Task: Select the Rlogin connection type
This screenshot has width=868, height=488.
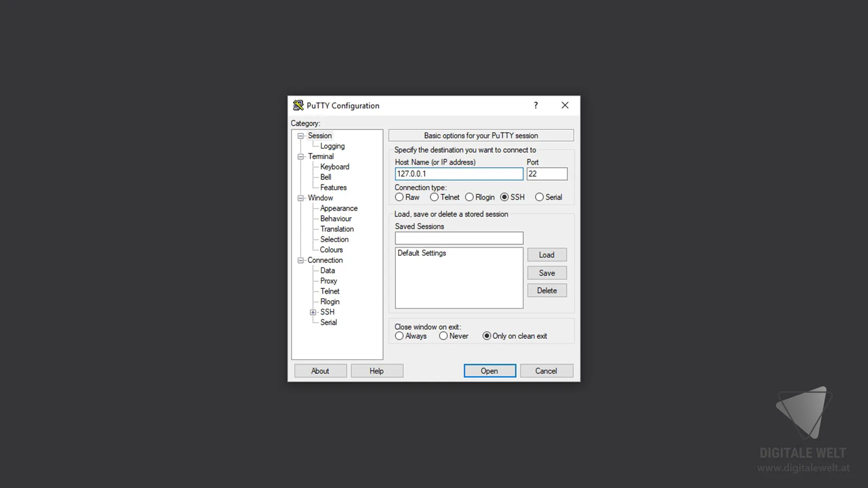Action: click(480, 197)
